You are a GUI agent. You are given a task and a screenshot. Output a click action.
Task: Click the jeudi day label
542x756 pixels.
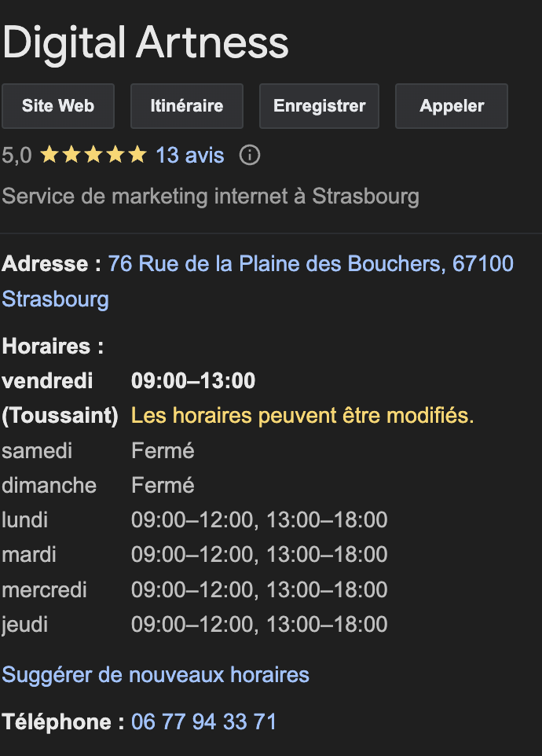tap(25, 625)
